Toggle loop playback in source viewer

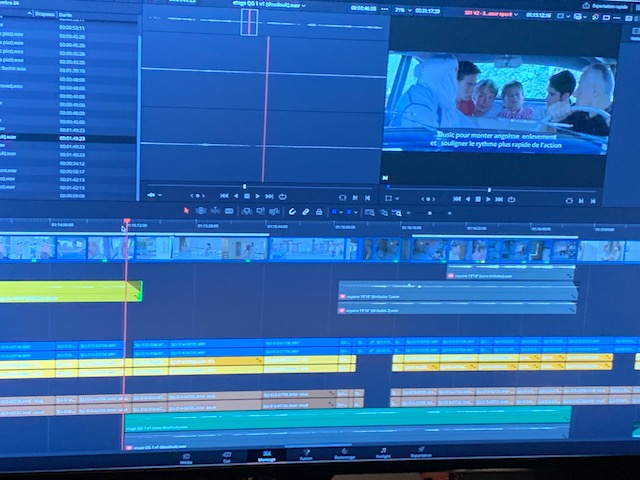pyautogui.click(x=282, y=197)
